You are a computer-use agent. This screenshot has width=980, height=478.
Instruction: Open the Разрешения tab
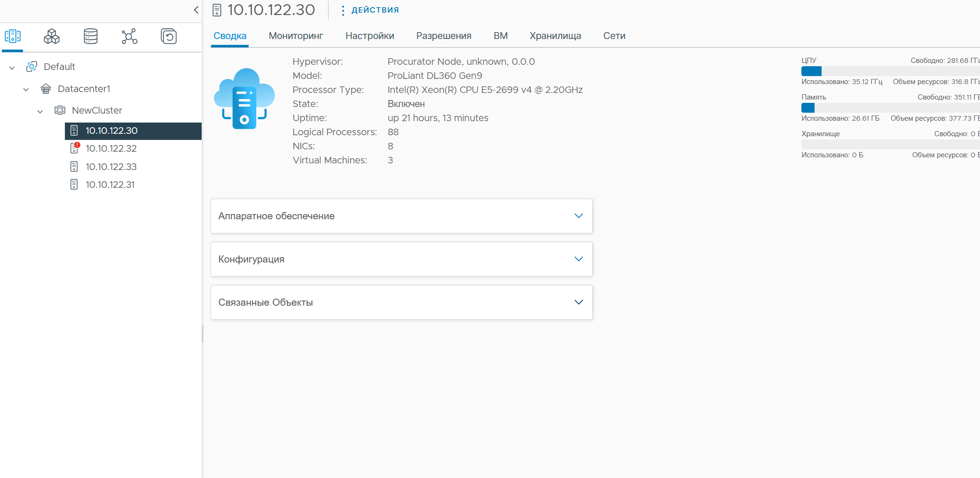click(x=444, y=36)
